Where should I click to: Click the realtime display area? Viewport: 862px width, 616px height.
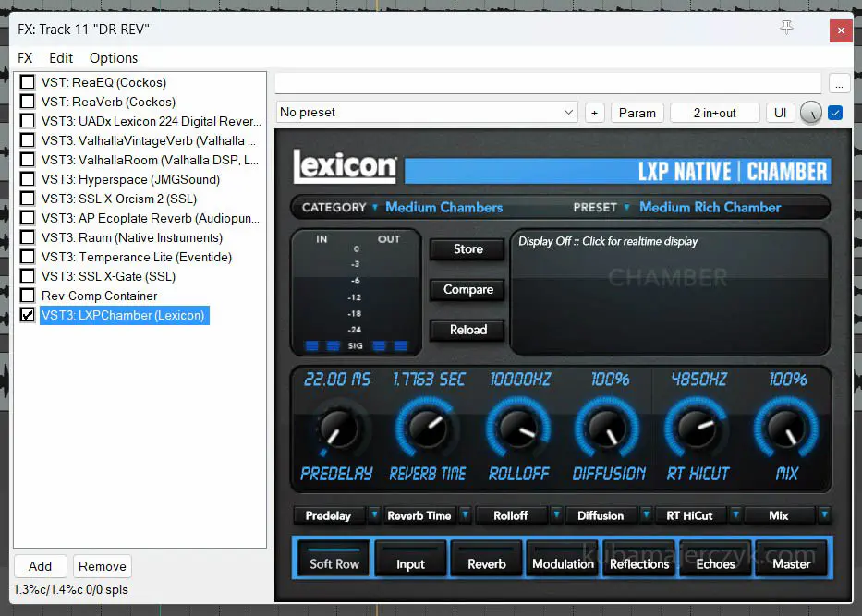click(669, 291)
